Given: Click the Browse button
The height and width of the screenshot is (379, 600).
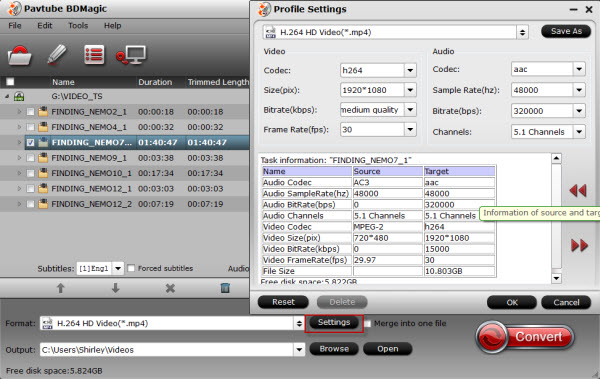Looking at the screenshot, I should [x=334, y=349].
